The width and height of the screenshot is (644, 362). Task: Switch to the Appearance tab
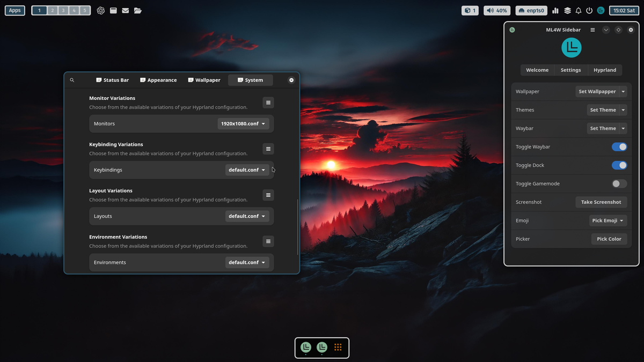[158, 80]
